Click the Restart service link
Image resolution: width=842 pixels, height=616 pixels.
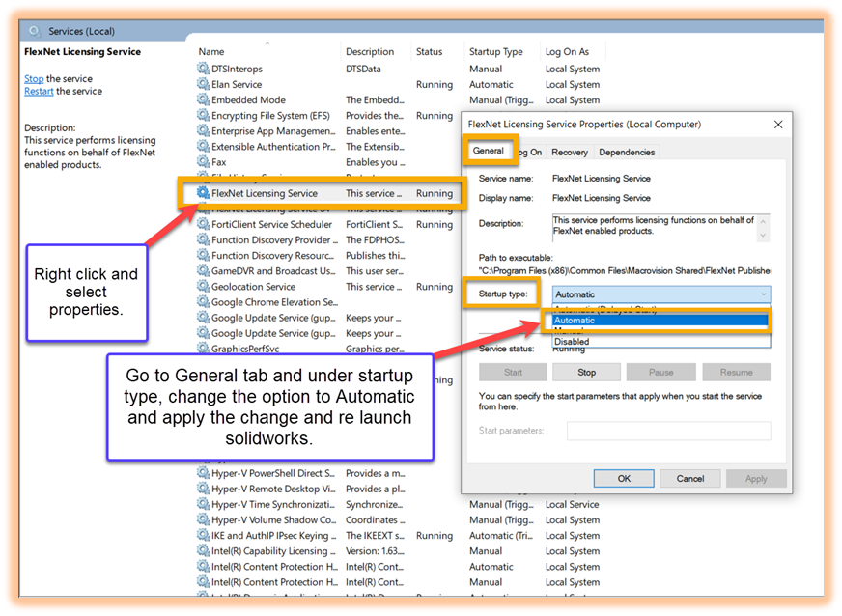(39, 92)
